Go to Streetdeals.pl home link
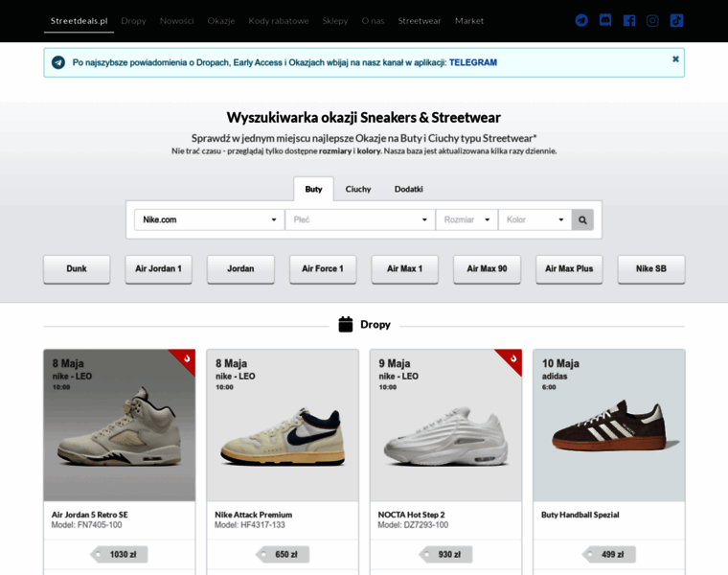This screenshot has height=575, width=728. click(79, 21)
